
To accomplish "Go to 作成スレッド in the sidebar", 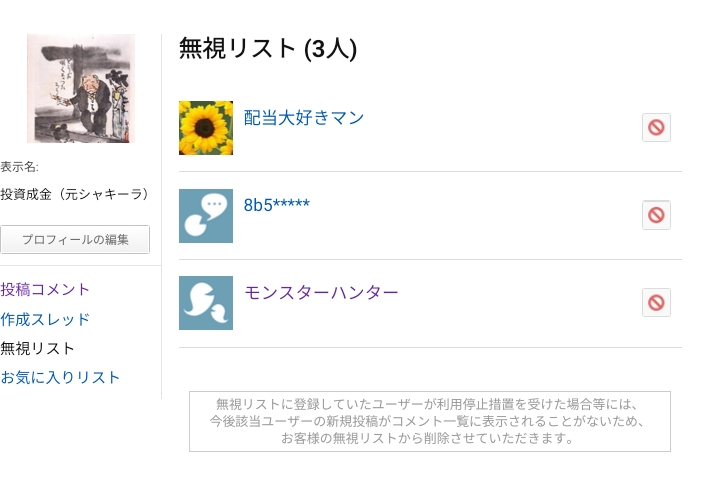I will coord(46,319).
